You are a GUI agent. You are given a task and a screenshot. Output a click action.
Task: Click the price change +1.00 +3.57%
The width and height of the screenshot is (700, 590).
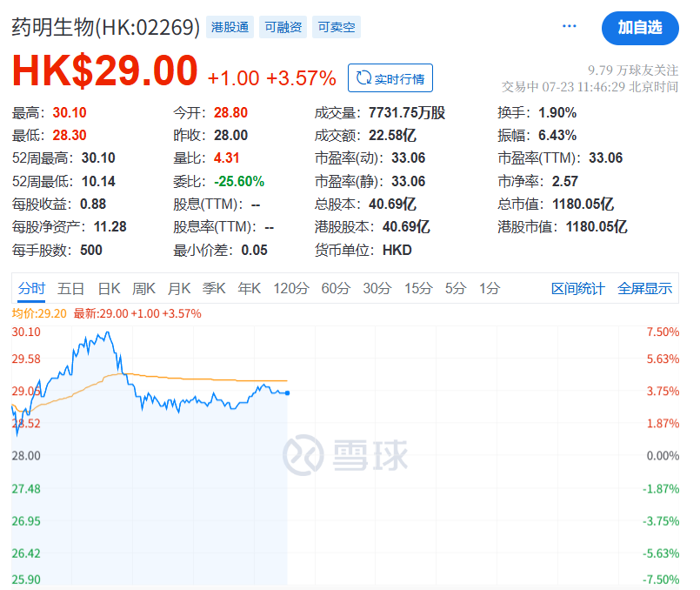coord(272,78)
